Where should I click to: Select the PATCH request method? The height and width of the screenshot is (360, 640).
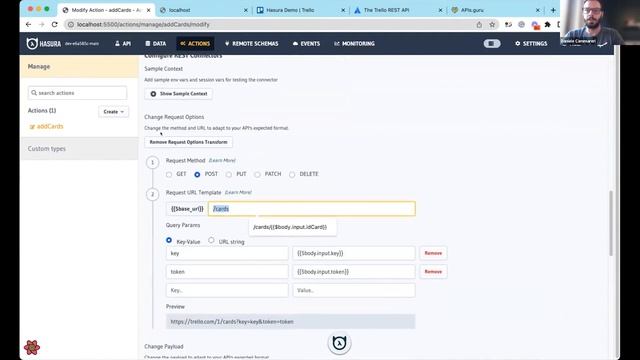pos(257,174)
